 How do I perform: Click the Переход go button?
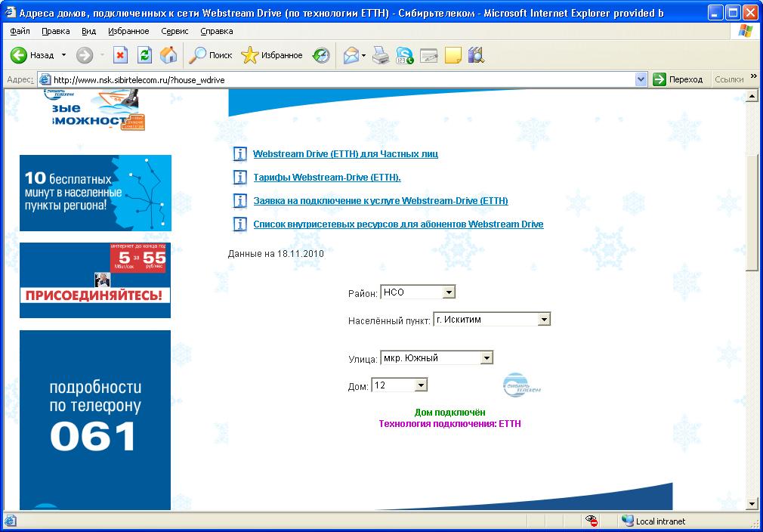[678, 79]
